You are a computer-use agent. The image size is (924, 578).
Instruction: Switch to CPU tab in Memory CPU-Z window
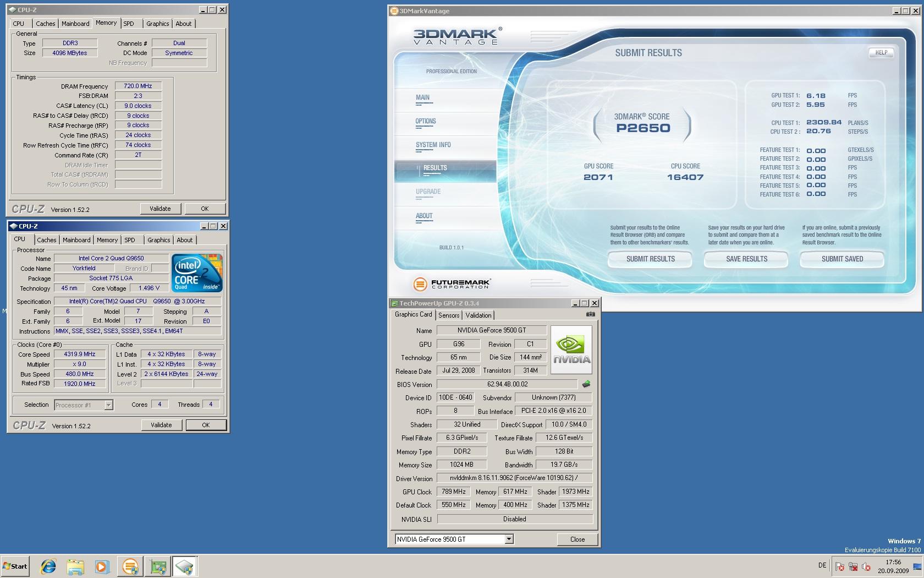pos(19,24)
